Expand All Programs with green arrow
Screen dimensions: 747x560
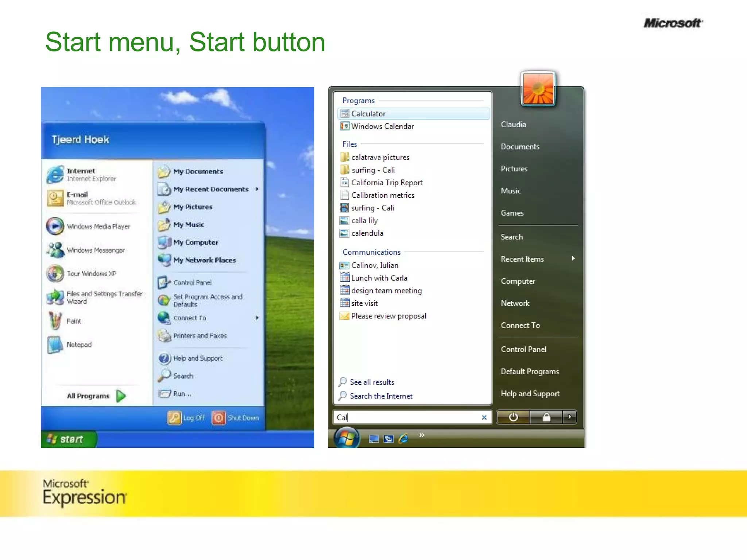(121, 396)
